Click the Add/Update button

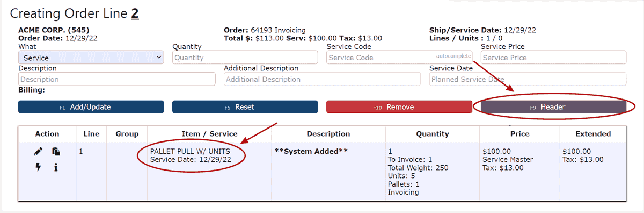[x=91, y=107]
